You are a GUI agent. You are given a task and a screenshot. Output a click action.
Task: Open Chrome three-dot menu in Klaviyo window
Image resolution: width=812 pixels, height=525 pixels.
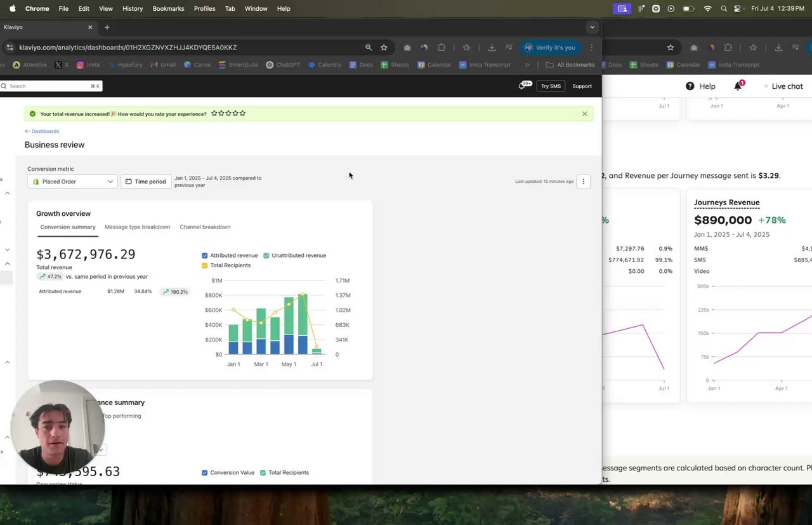[591, 48]
